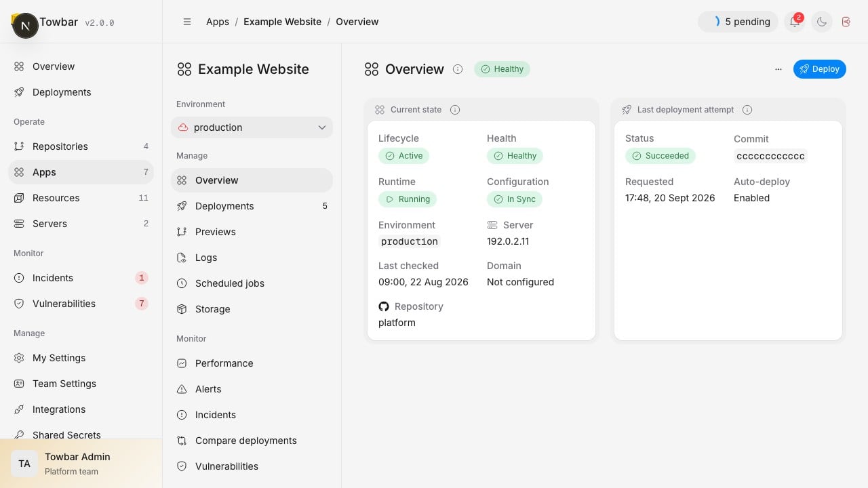
Task: Open Storage in app submenu
Action: pyautogui.click(x=252, y=309)
